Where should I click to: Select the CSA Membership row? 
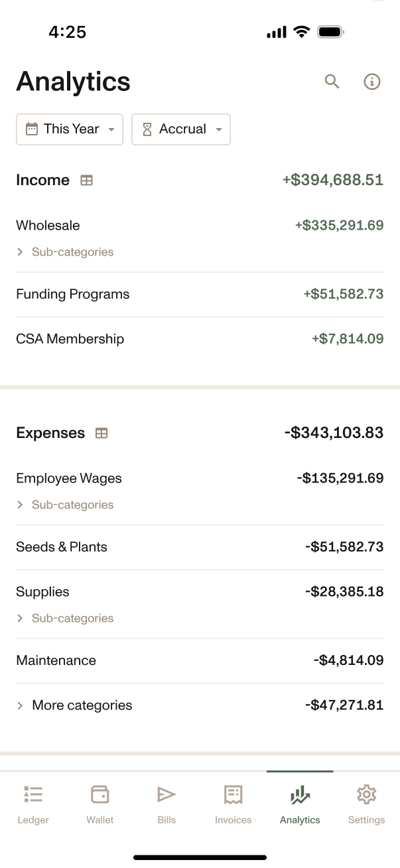[200, 339]
